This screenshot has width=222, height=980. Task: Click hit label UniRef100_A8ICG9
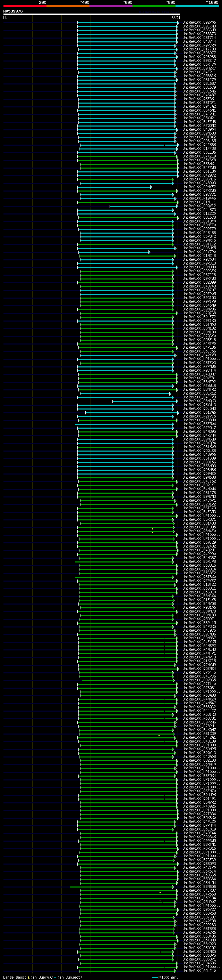tap(199, 734)
